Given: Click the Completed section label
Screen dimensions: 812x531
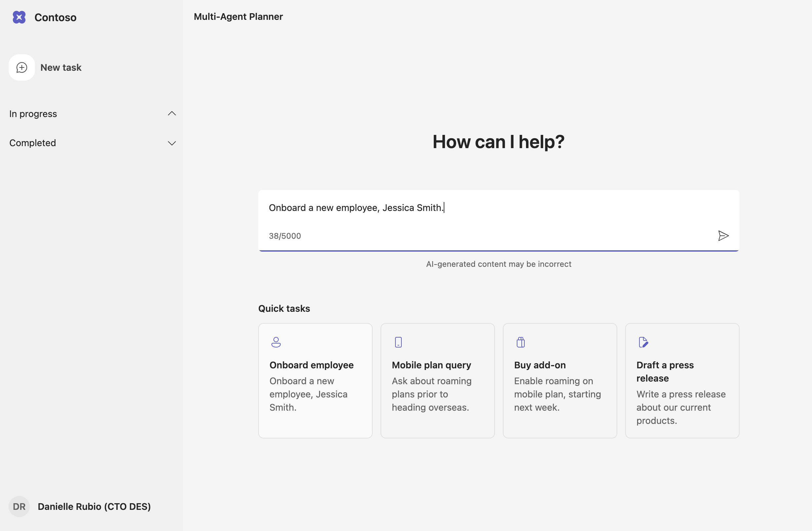Looking at the screenshot, I should (33, 143).
